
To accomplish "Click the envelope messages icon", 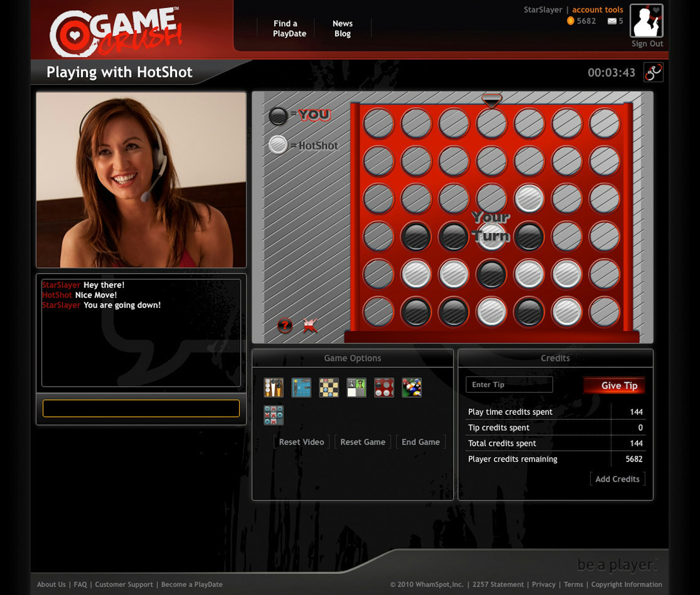I will [612, 21].
